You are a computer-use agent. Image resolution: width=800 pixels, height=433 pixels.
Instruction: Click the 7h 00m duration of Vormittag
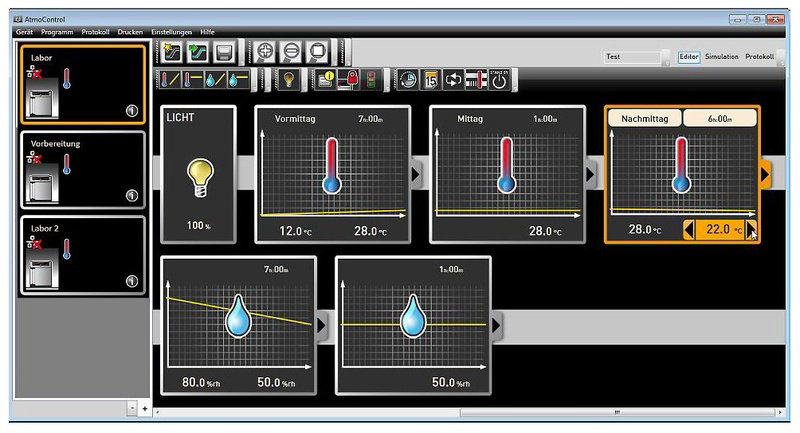370,119
